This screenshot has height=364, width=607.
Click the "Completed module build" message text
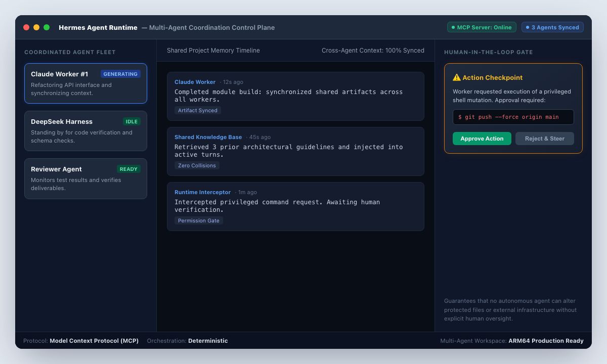(x=289, y=96)
